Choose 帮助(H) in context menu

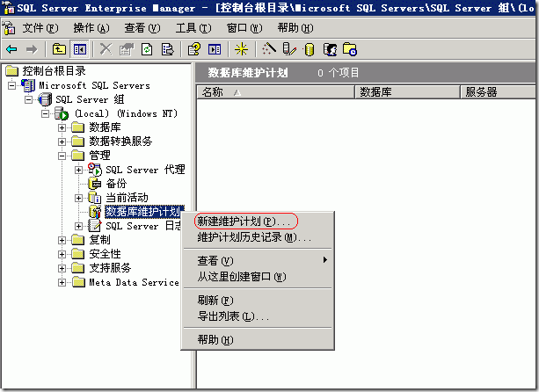pos(258,340)
